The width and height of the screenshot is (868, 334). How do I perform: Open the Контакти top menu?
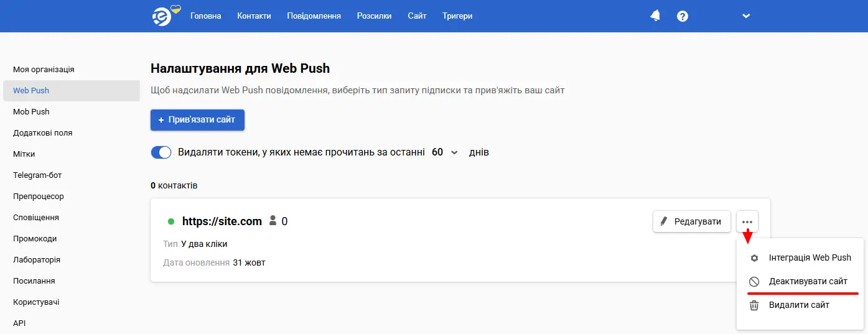coord(254,16)
